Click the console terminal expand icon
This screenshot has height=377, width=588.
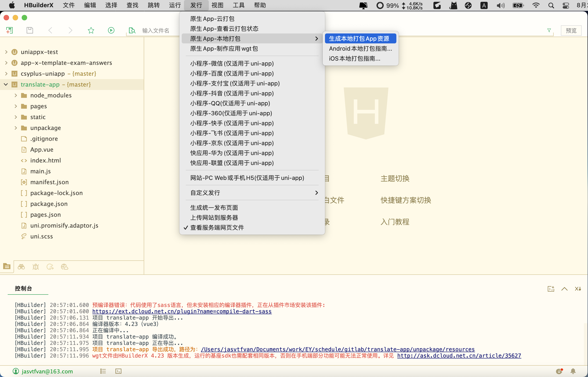coord(551,289)
